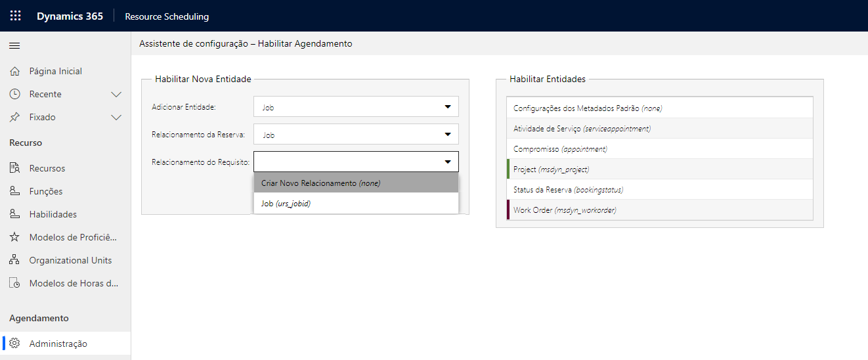Viewport: 868px width, 360px height.
Task: Click the Dynamics 365 title
Action: tap(70, 16)
